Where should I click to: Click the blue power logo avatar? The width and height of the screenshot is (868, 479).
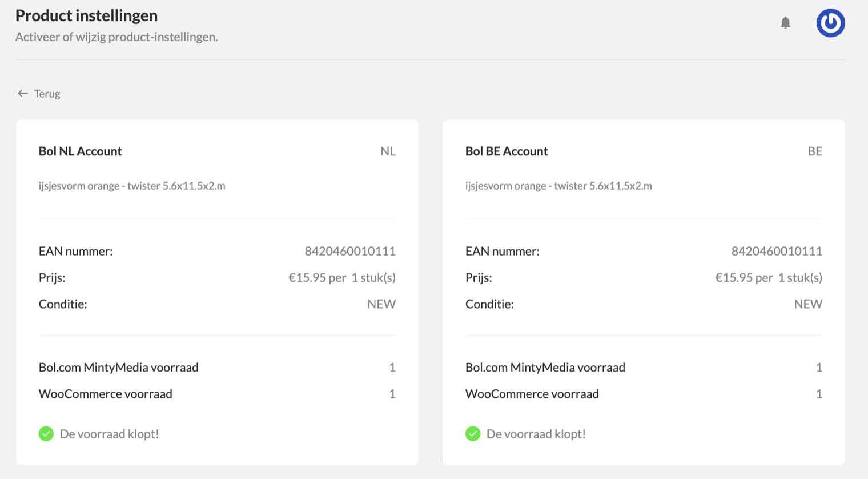click(x=830, y=23)
